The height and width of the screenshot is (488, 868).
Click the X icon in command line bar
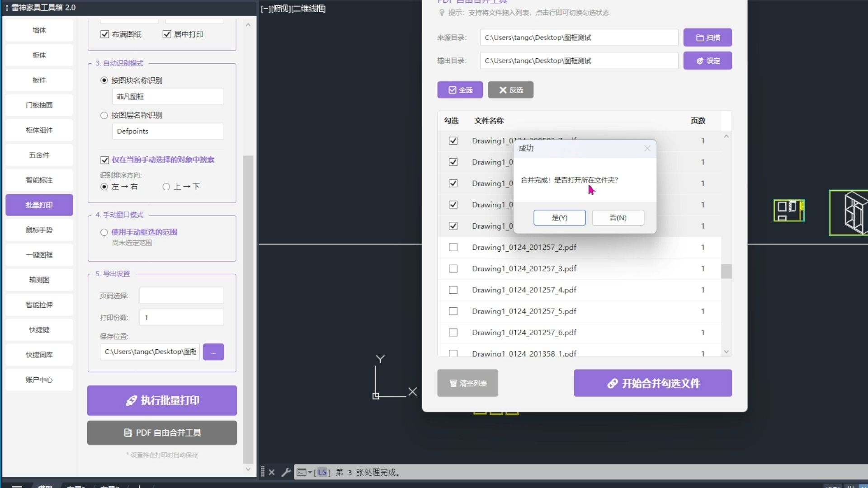[x=271, y=472]
